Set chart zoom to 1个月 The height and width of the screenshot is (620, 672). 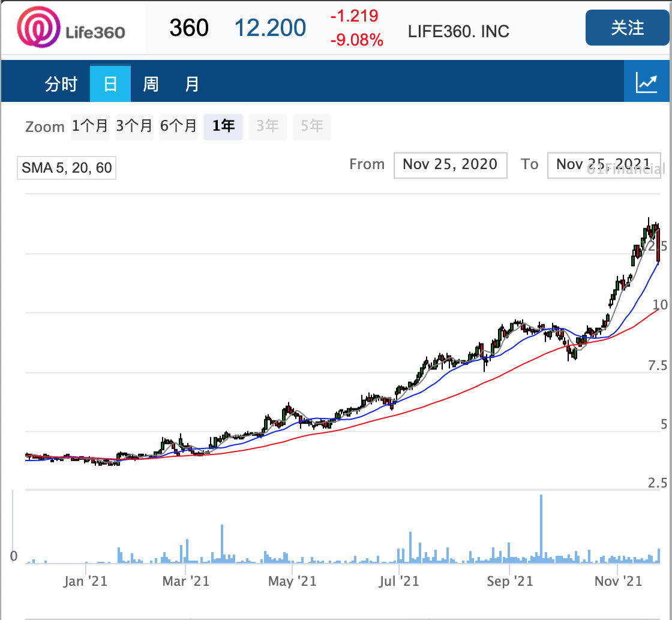[x=90, y=127]
